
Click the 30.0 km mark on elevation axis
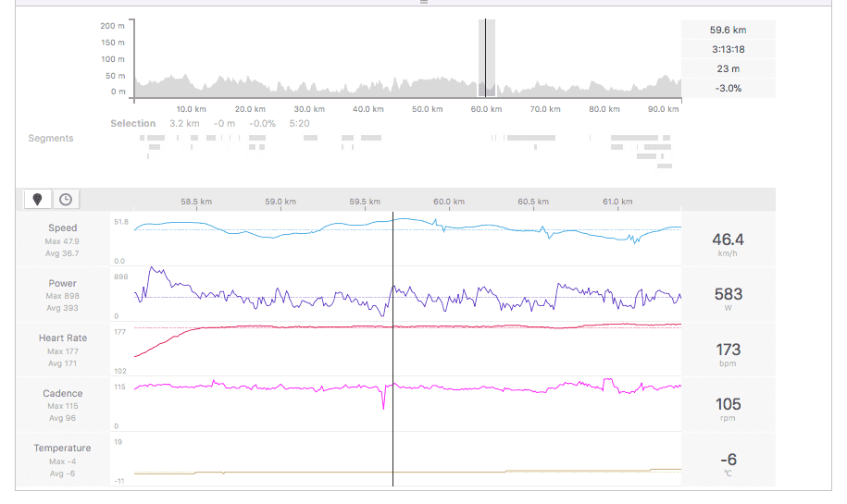tap(308, 109)
